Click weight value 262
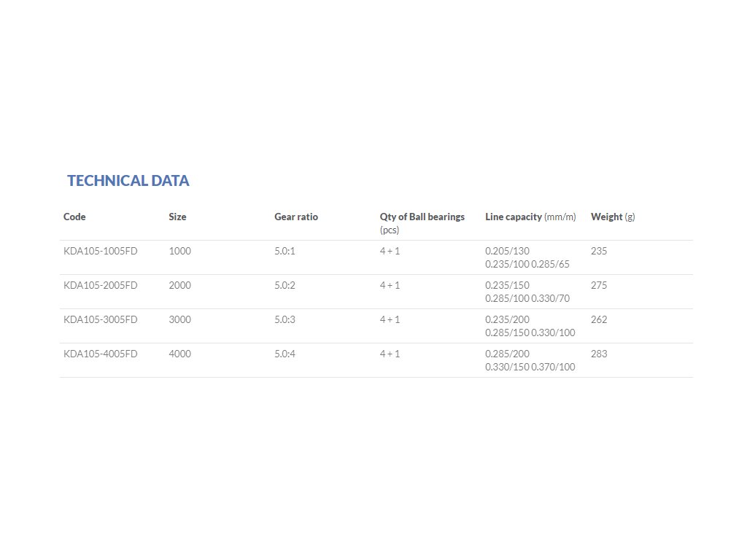 tap(599, 319)
